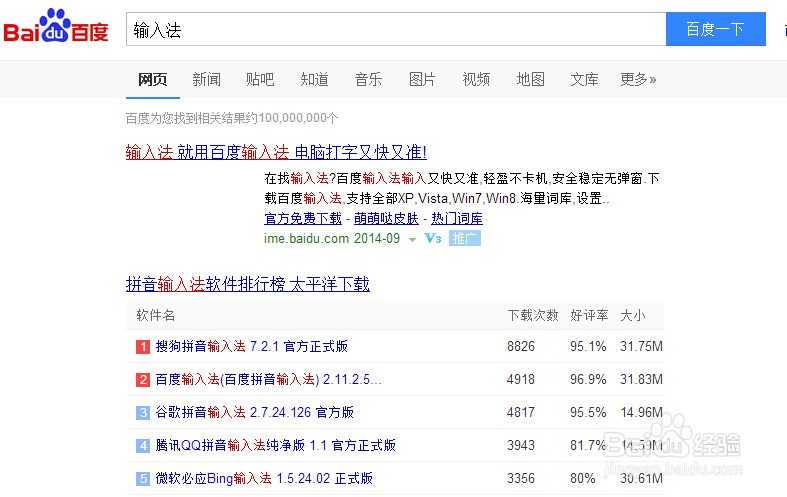Expand the green arrow beside ime.baidu.com
This screenshot has height=497, width=787.
[412, 240]
